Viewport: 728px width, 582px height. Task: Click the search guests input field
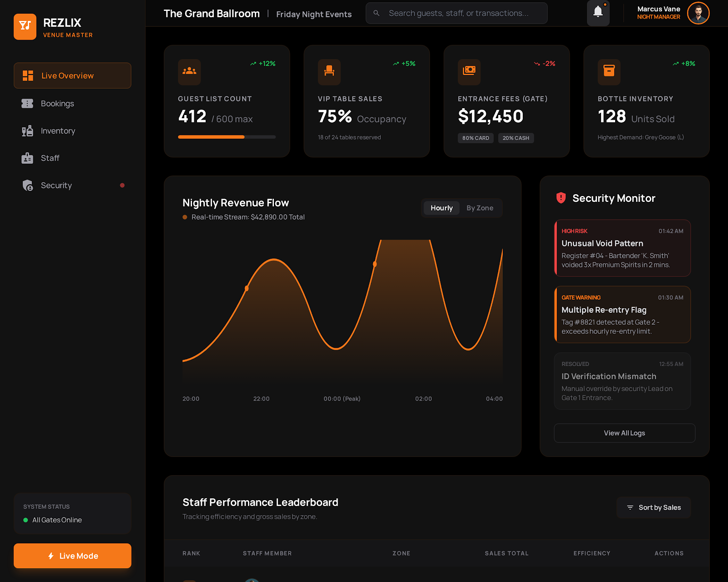(x=456, y=13)
